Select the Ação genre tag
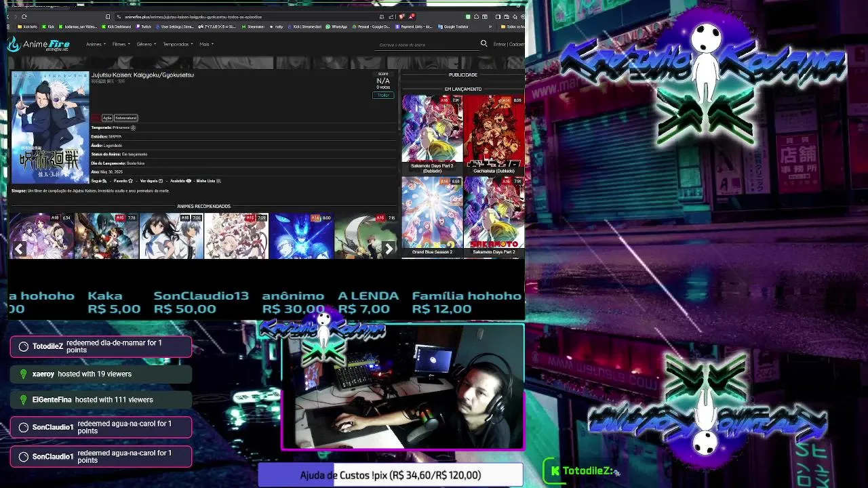This screenshot has width=868, height=488. point(107,118)
